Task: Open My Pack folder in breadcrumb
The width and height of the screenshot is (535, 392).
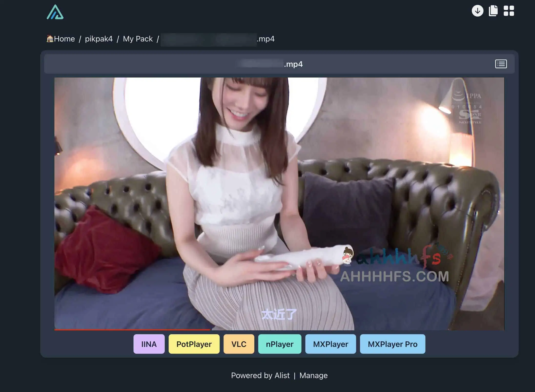Action: [x=138, y=39]
